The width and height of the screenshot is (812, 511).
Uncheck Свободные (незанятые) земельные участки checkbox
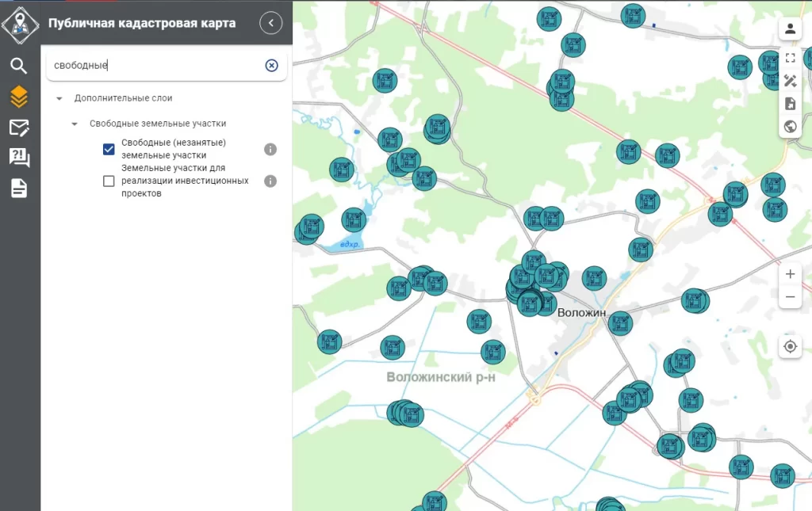click(x=109, y=149)
